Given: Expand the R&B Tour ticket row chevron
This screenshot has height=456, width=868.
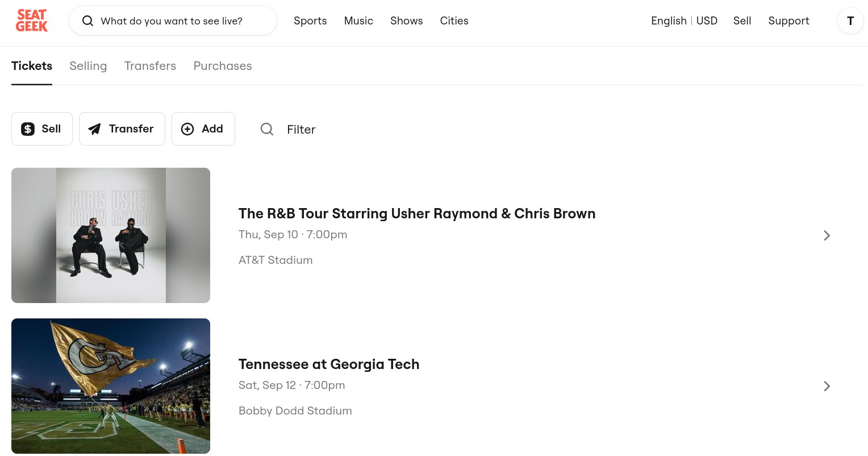Looking at the screenshot, I should tap(827, 235).
